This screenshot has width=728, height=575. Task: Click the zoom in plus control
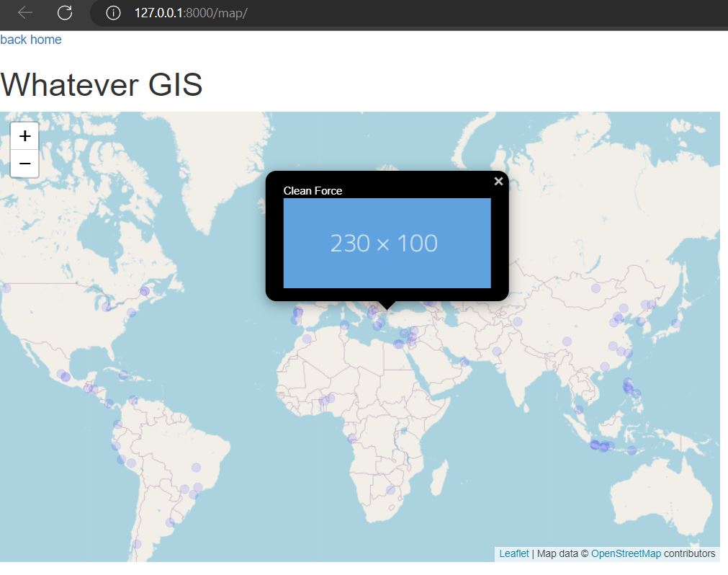pos(24,135)
